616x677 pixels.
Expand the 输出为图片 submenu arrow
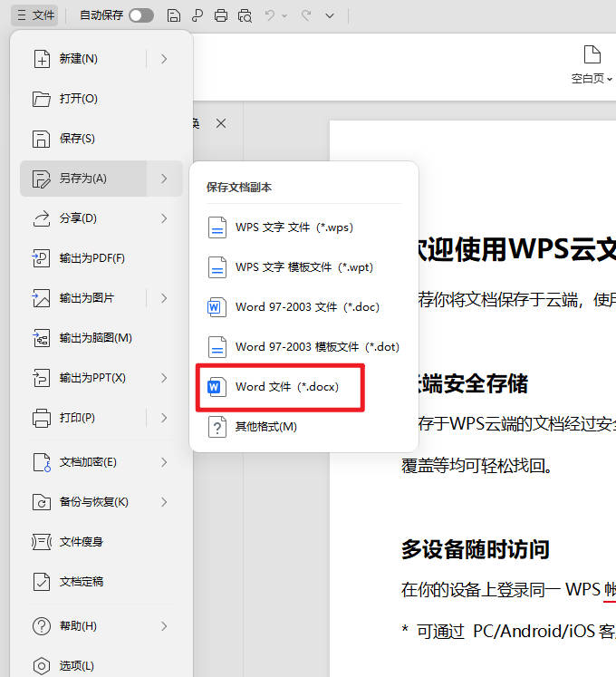[164, 298]
